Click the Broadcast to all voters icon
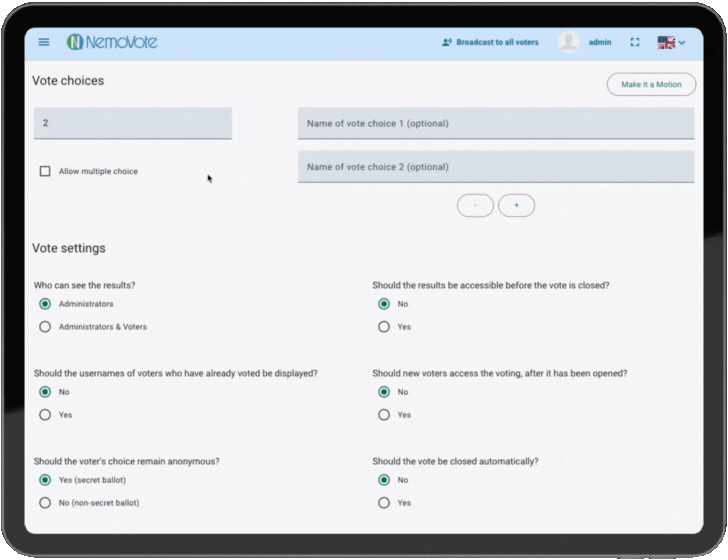This screenshot has width=728, height=560. (447, 42)
